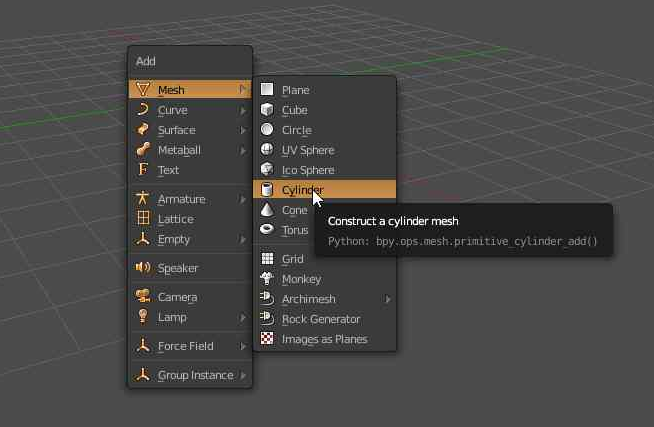
Task: Click the UV Sphere icon
Action: click(x=267, y=150)
